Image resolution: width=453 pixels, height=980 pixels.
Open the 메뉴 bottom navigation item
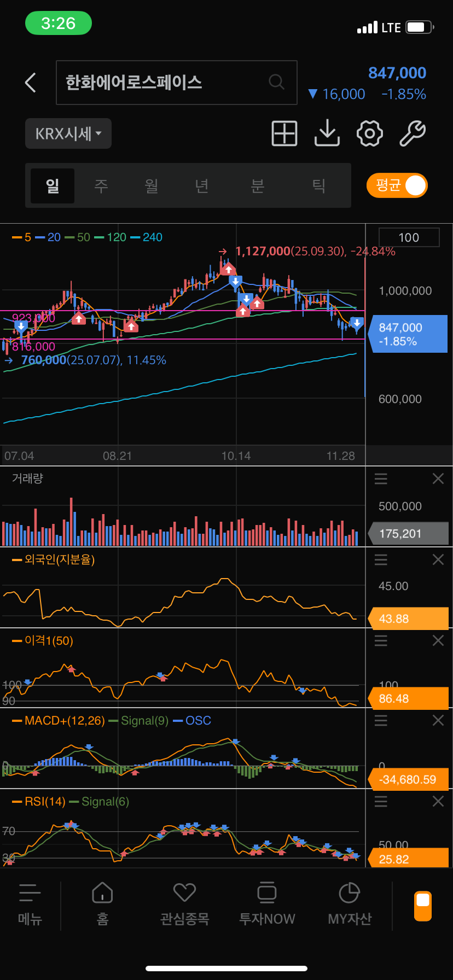30,905
